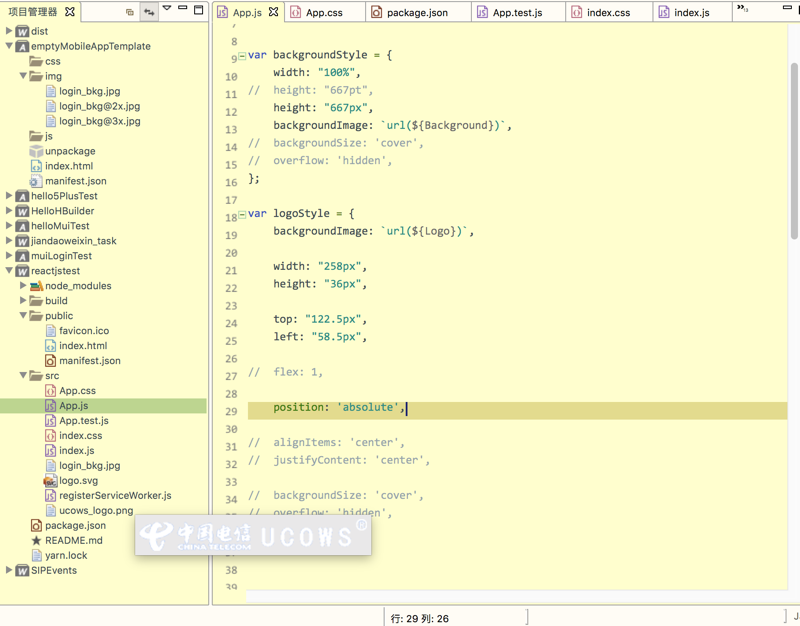Collapse the src folder
Viewport: 800px width, 626px height.
pos(23,375)
